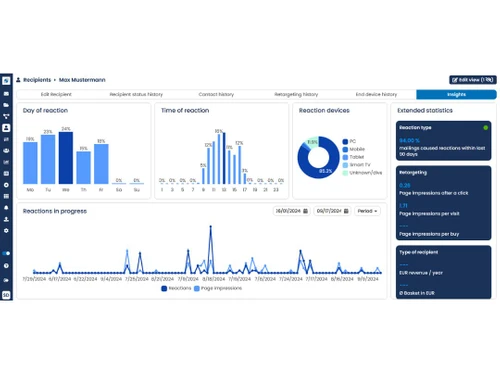Select the Insights tab
500x375 pixels.
click(456, 94)
